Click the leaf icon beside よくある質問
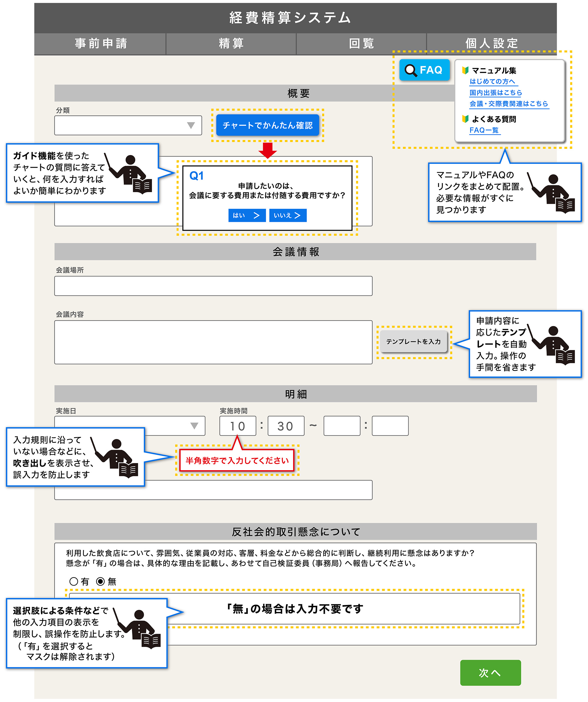Viewport: 588px width, 702px height. [x=465, y=119]
